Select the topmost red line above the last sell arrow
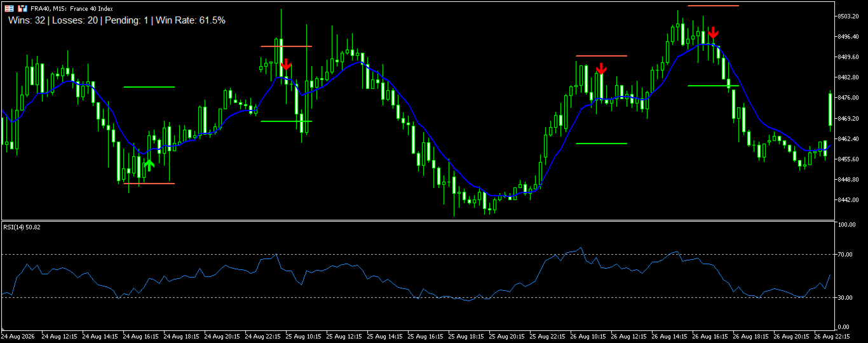Screen dimensions: 868x343 [x=713, y=6]
